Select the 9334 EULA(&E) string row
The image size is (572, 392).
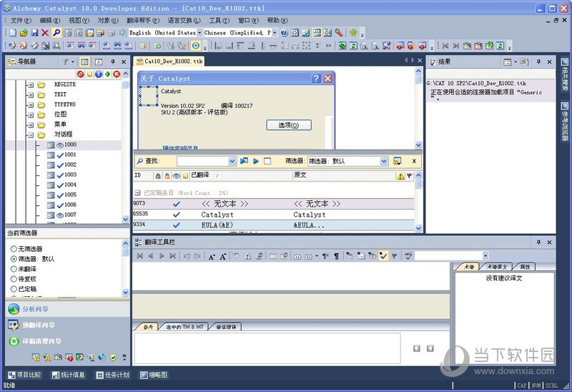(x=274, y=225)
